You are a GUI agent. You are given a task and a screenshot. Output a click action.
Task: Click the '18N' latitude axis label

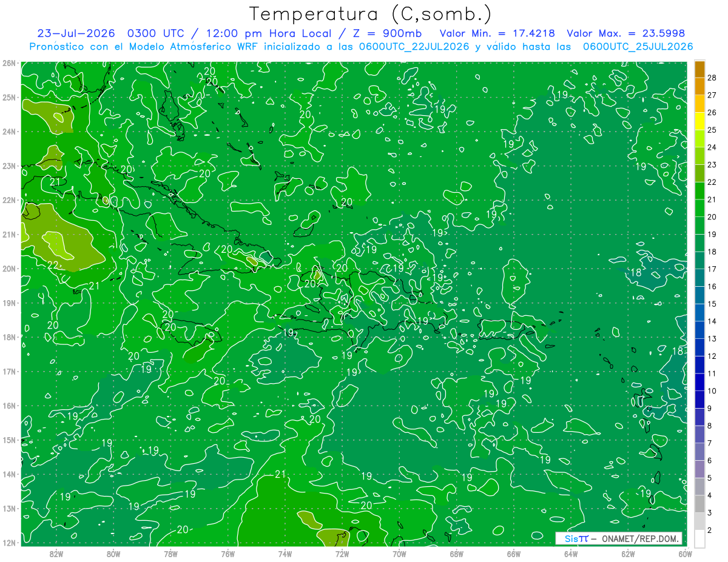click(x=8, y=337)
